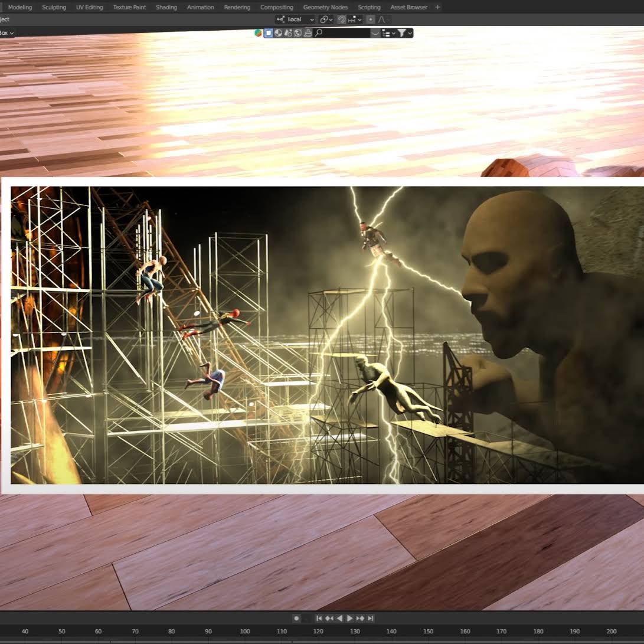
Task: Jump to the previous keyframe
Action: (x=329, y=618)
